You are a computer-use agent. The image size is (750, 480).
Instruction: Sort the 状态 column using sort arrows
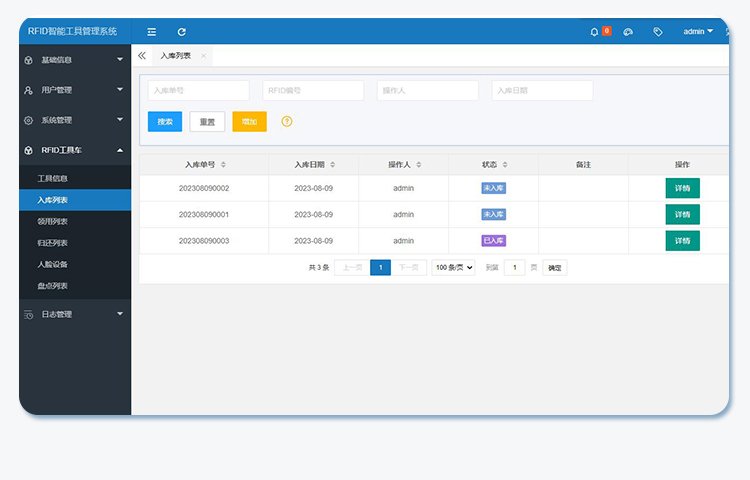505,165
